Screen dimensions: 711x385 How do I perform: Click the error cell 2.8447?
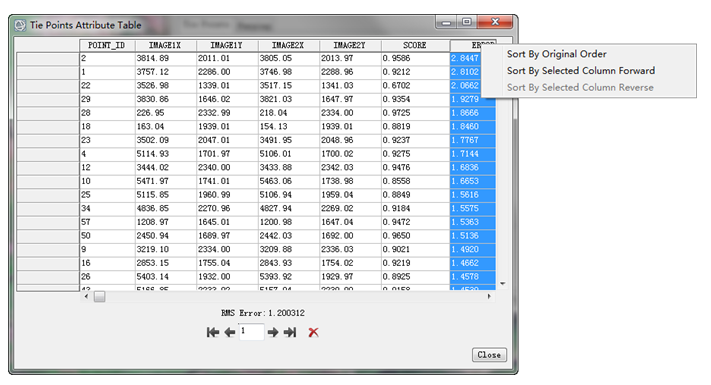coord(466,58)
